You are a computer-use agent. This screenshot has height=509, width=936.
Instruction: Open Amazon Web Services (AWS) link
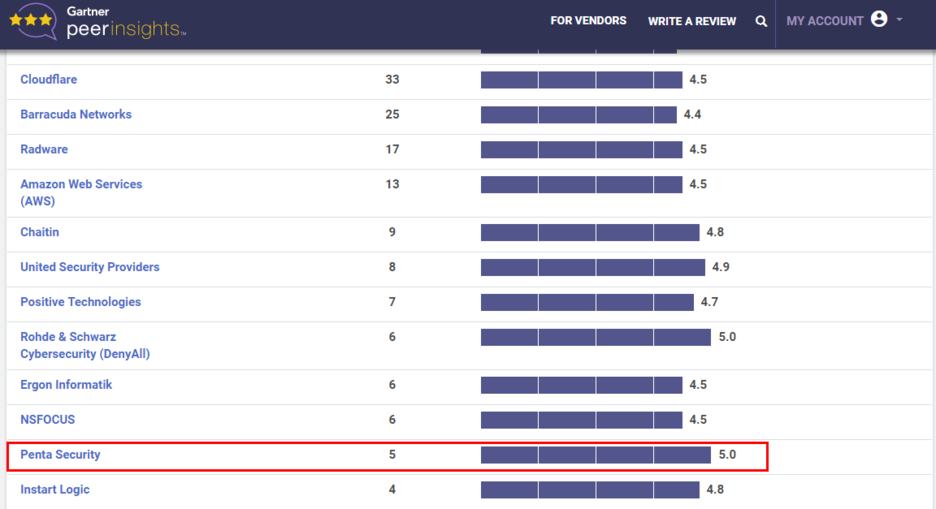tap(81, 193)
